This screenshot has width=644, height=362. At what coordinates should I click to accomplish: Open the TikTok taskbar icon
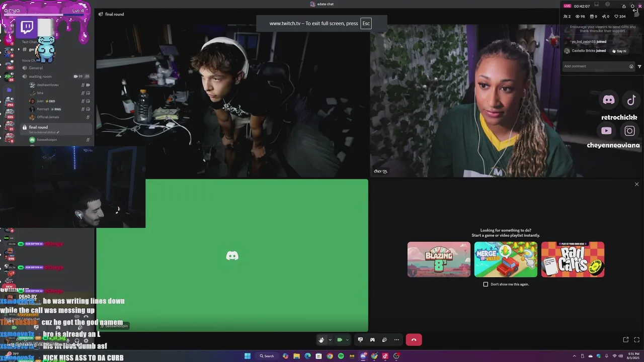point(385,356)
